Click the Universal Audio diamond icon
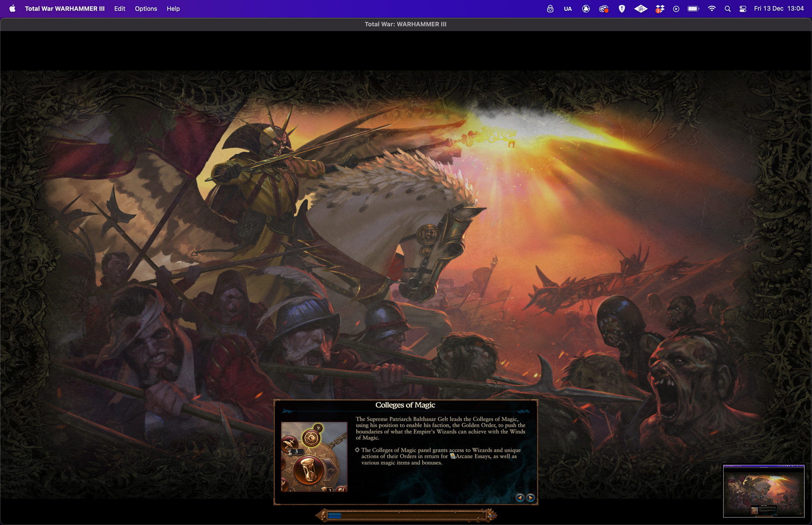Viewport: 812px width, 525px height. click(640, 9)
